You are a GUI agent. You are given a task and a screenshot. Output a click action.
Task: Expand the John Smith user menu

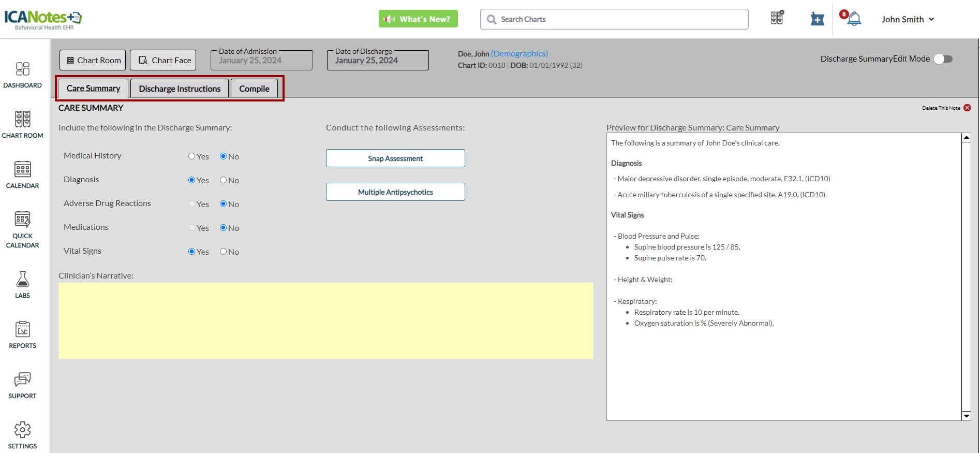908,19
